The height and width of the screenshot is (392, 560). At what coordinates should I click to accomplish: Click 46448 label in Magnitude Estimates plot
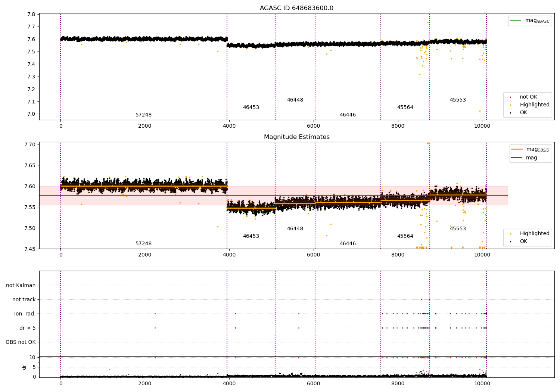coord(295,229)
